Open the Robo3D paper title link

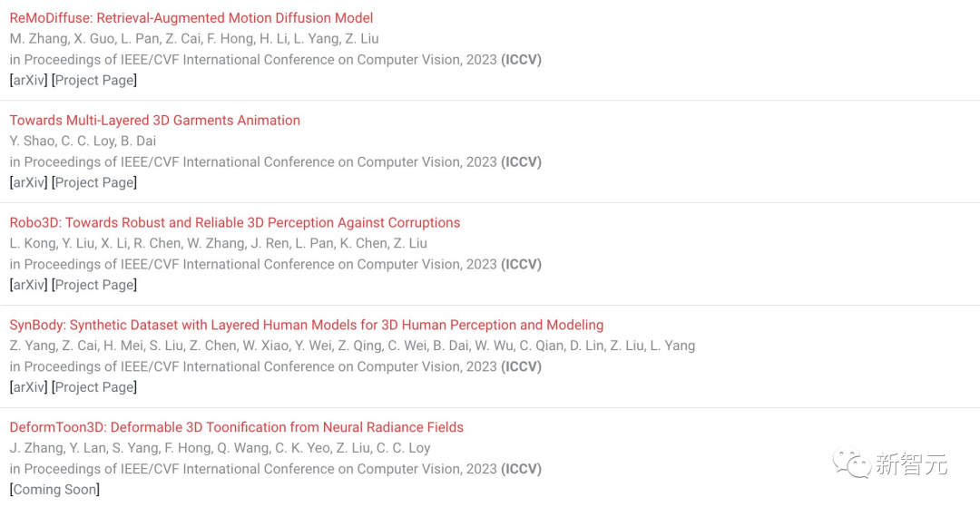pyautogui.click(x=235, y=223)
